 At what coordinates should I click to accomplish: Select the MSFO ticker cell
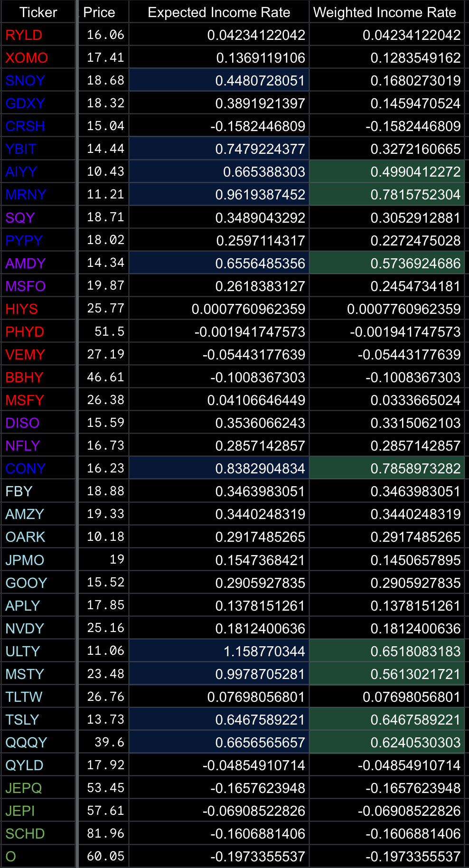pos(38,286)
